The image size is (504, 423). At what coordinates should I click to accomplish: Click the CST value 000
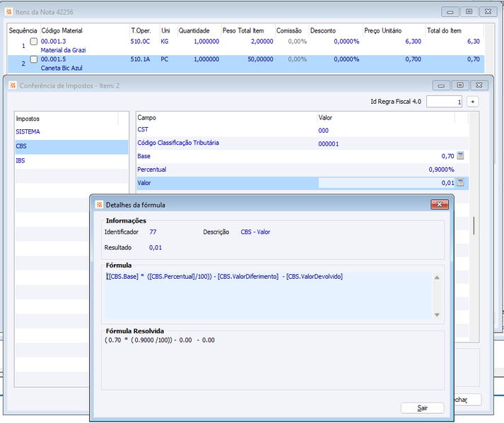323,131
